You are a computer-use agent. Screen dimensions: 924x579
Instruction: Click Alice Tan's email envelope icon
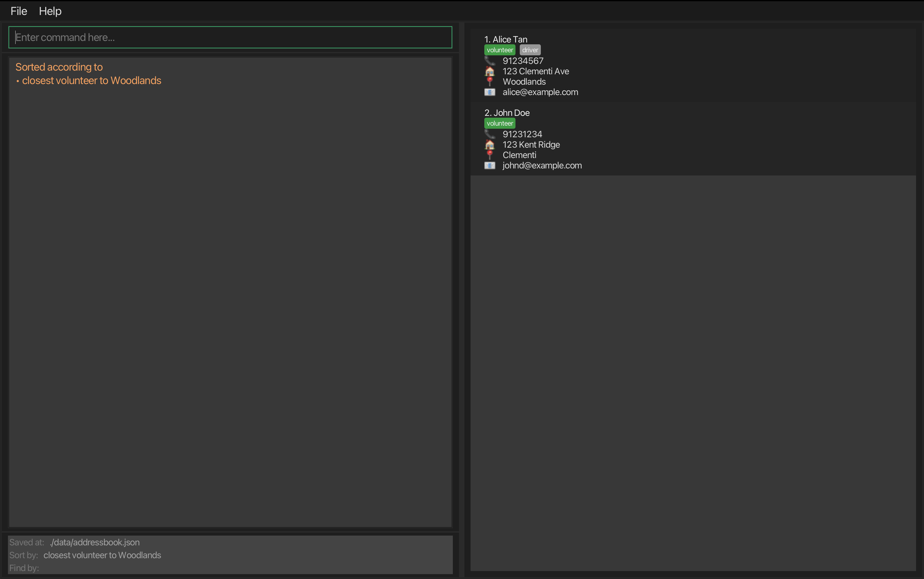click(490, 92)
